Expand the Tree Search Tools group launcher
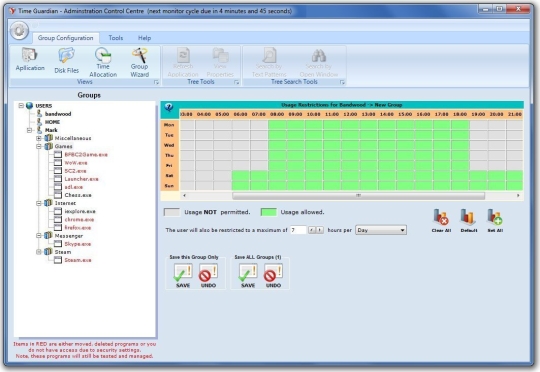This screenshot has height=372, width=540. [x=342, y=82]
